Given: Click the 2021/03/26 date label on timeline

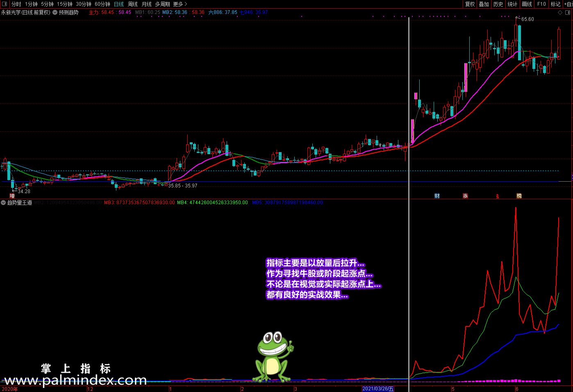Looking at the screenshot, I should coord(377,389).
